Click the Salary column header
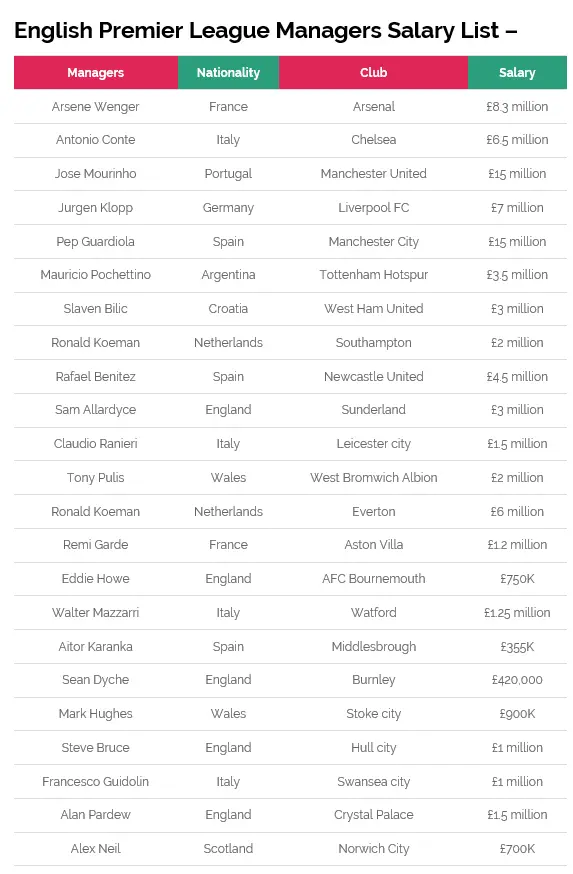Image resolution: width=573 pixels, height=874 pixels. [x=517, y=72]
